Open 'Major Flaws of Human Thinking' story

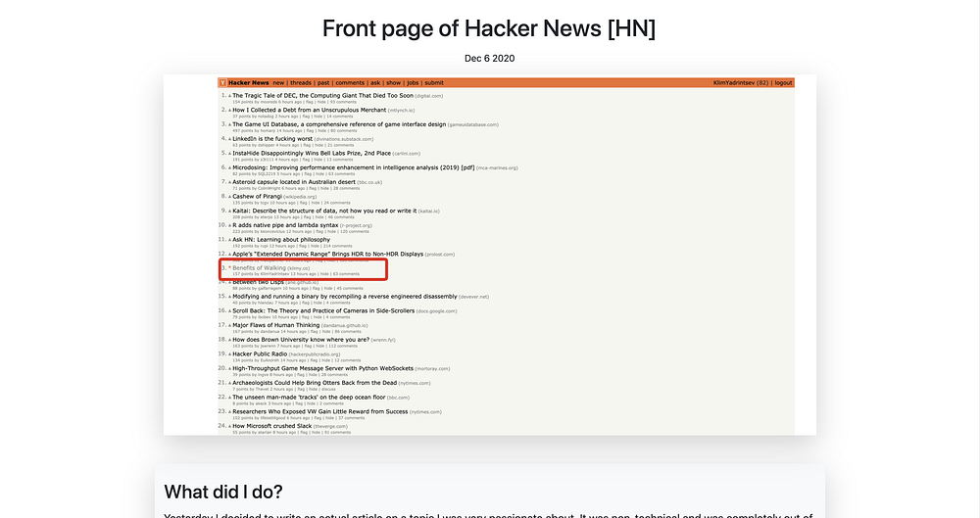click(x=276, y=325)
